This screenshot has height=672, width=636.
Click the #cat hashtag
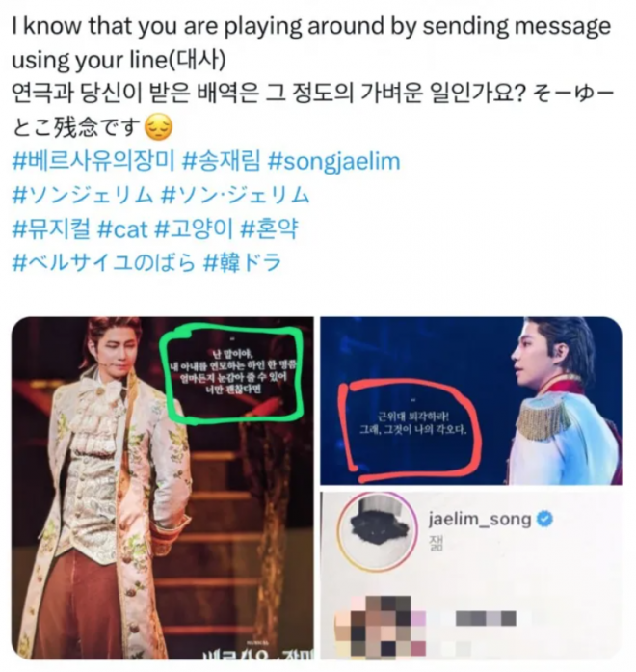click(x=122, y=229)
